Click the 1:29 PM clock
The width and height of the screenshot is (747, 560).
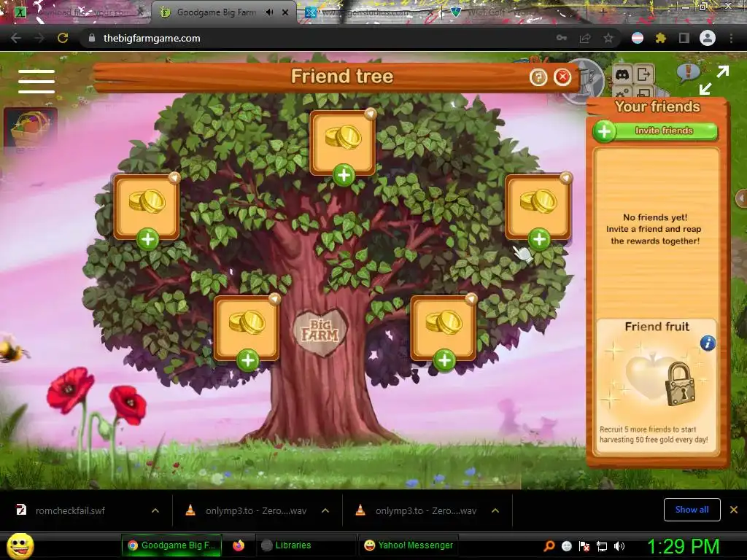point(683,546)
